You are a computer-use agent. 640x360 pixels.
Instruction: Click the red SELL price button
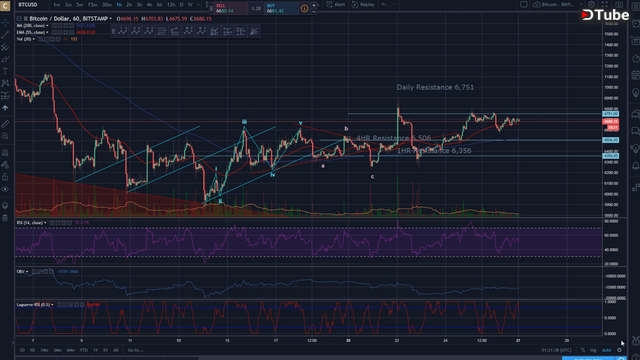231,8
